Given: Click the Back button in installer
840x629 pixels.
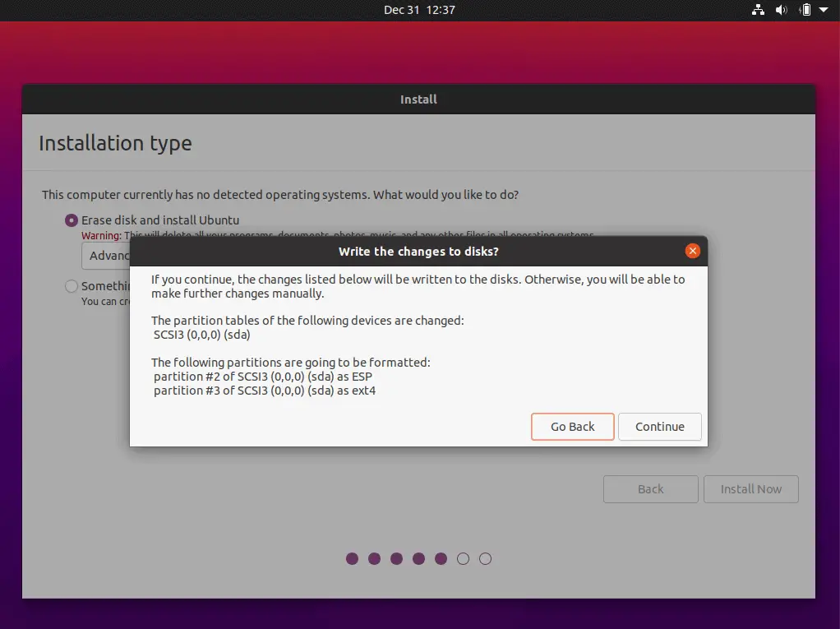Looking at the screenshot, I should pos(650,489).
